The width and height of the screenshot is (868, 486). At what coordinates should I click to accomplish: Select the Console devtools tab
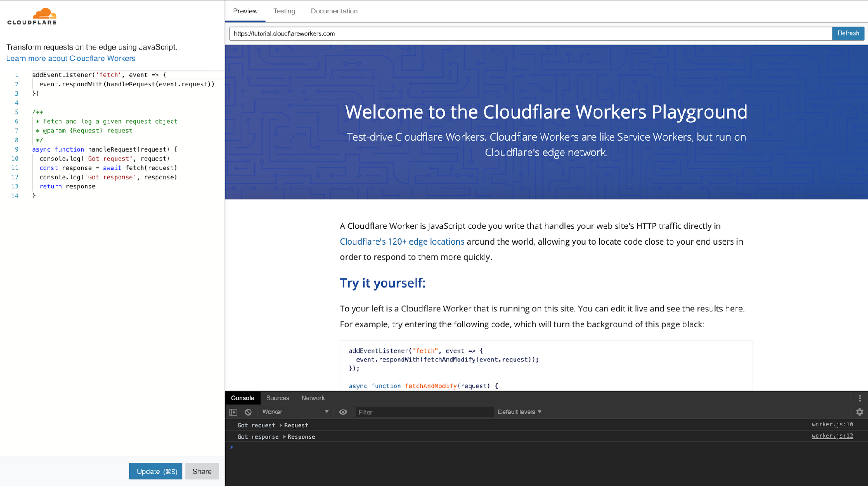(242, 398)
